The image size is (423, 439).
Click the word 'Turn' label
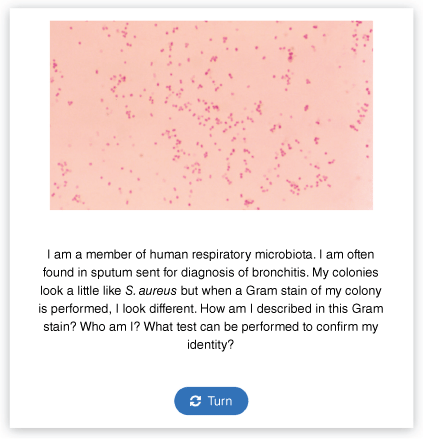point(220,401)
